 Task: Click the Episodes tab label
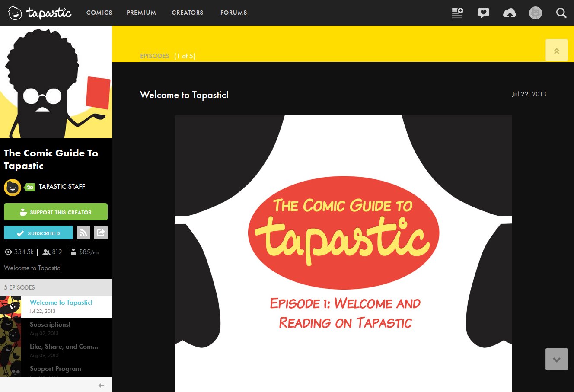(x=155, y=56)
